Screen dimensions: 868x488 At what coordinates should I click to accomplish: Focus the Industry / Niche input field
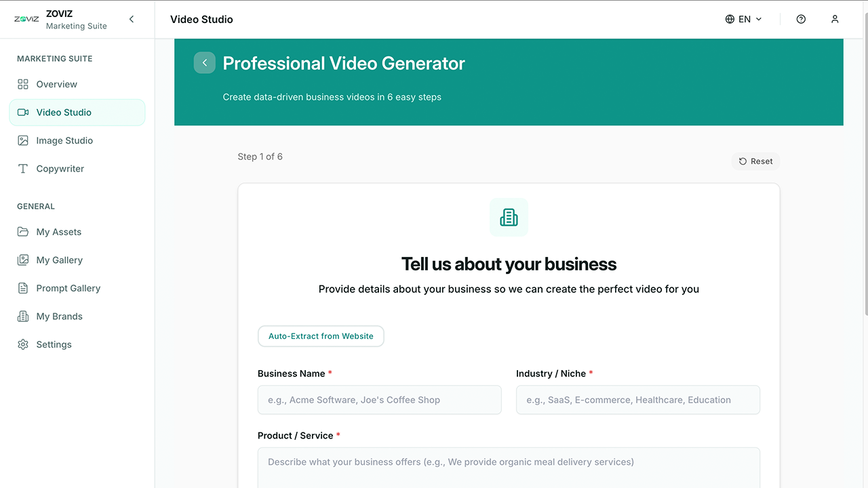(x=638, y=400)
